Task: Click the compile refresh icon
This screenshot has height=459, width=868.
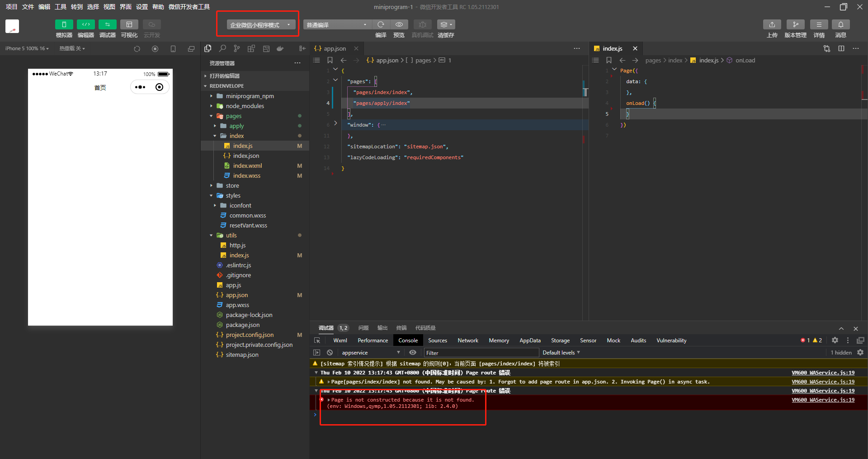Action: (x=381, y=24)
